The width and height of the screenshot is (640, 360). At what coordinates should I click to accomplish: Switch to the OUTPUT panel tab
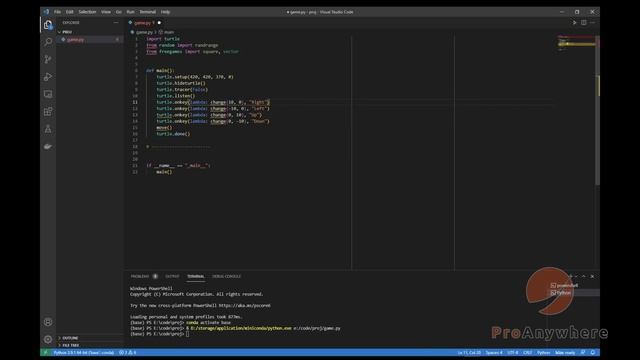(x=172, y=276)
